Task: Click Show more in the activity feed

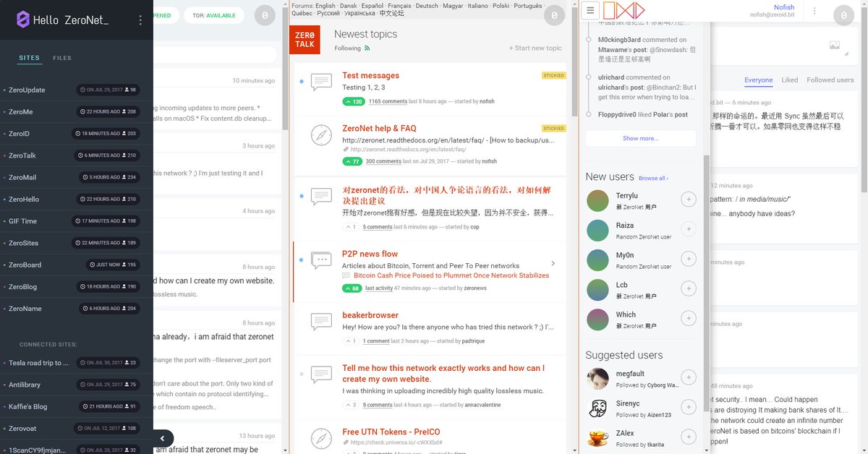Action: (x=641, y=138)
